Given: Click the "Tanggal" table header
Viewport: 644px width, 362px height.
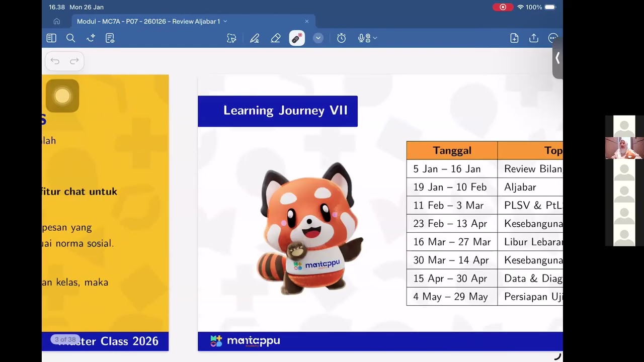Looking at the screenshot, I should 452,150.
